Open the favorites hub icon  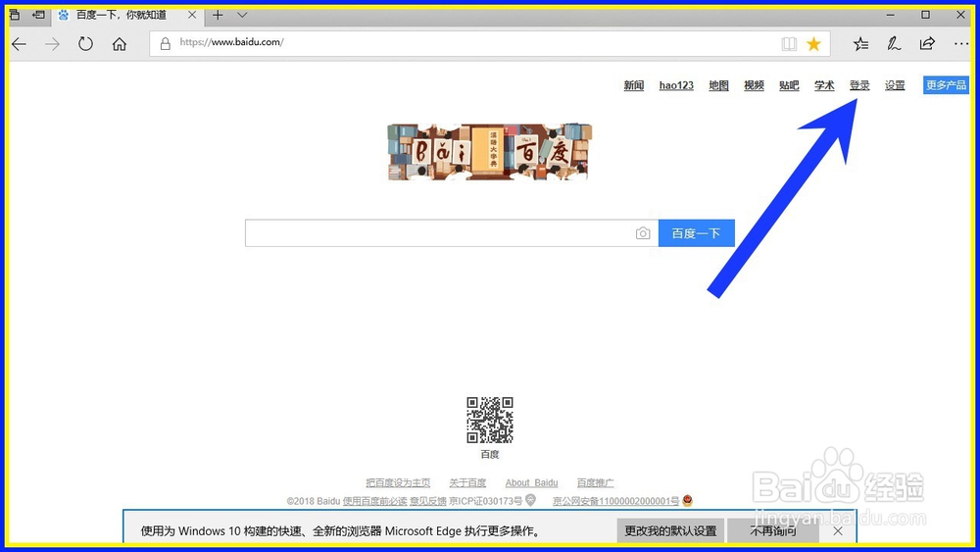click(x=861, y=43)
